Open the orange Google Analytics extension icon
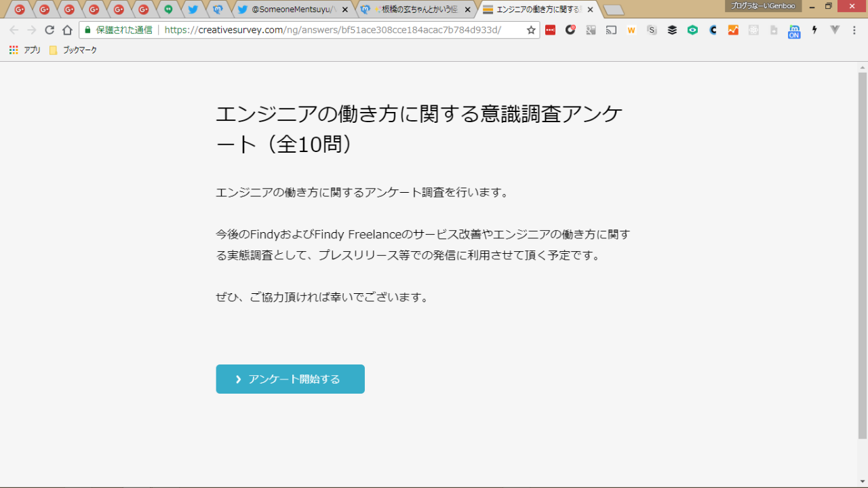Image resolution: width=868 pixels, height=488 pixels. [x=733, y=30]
